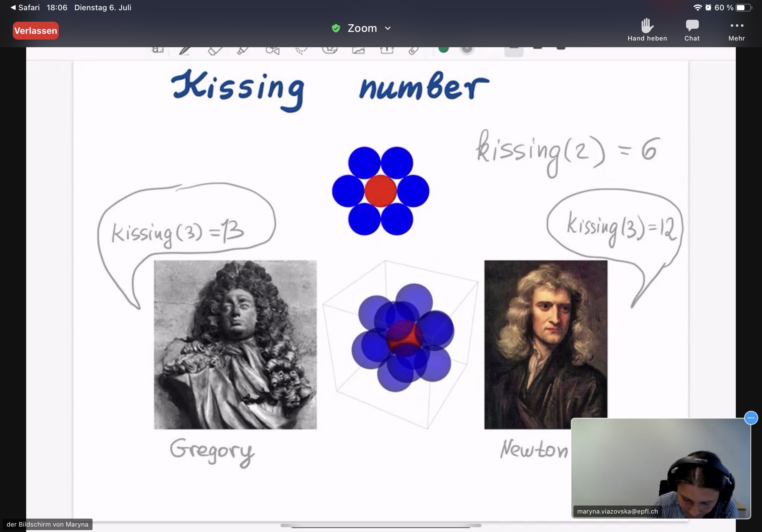Click the horizontal scrollbar at bottom
Viewport: 762px width, 532px height.
click(381, 525)
